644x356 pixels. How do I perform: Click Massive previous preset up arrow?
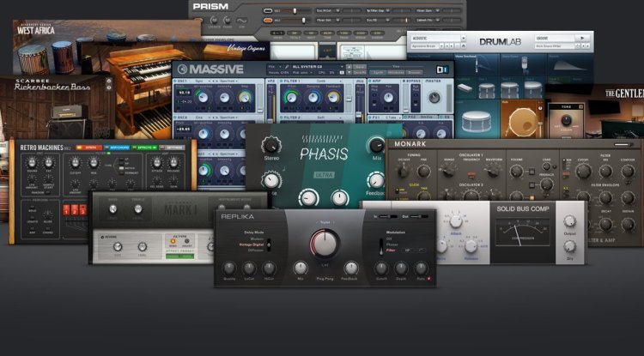click(349, 66)
